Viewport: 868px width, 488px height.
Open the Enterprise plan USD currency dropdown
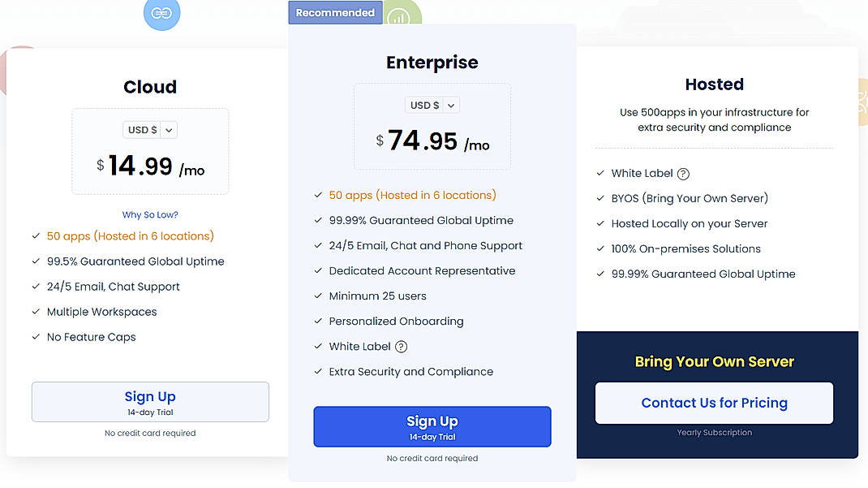[432, 104]
